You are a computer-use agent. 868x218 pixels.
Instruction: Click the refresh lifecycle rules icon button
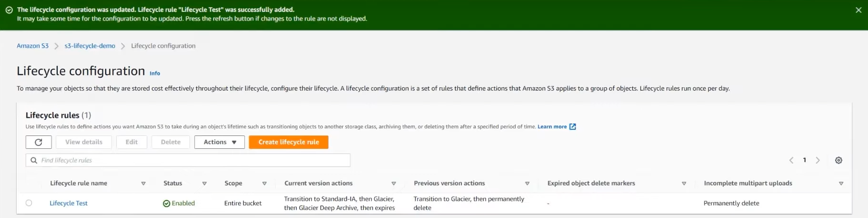point(39,142)
